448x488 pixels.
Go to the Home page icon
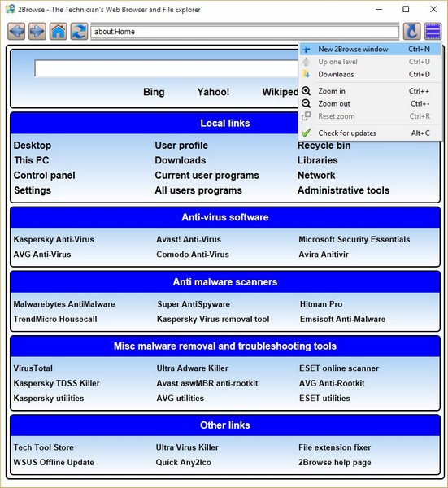(59, 31)
